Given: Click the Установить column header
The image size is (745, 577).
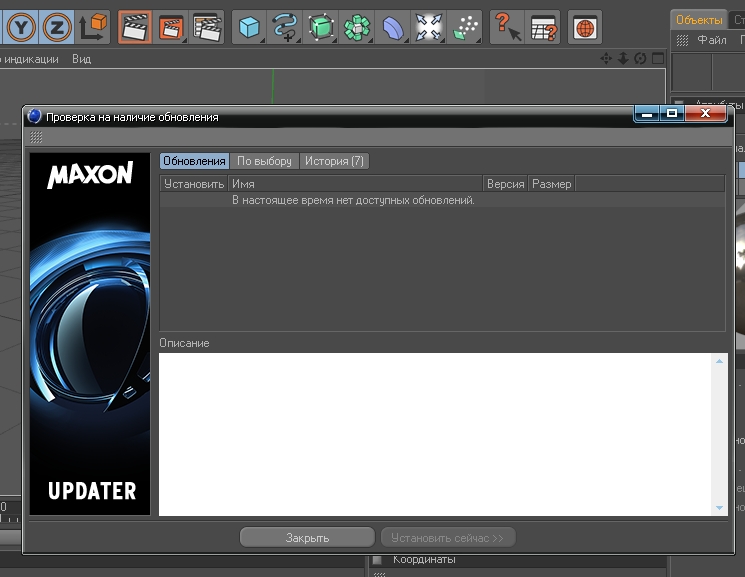Looking at the screenshot, I should (194, 184).
